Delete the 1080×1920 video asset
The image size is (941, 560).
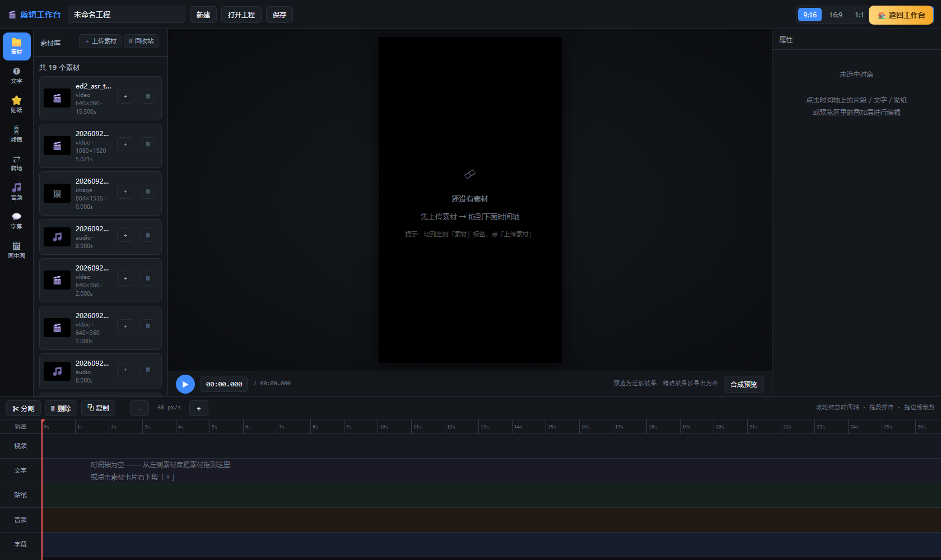coord(148,144)
